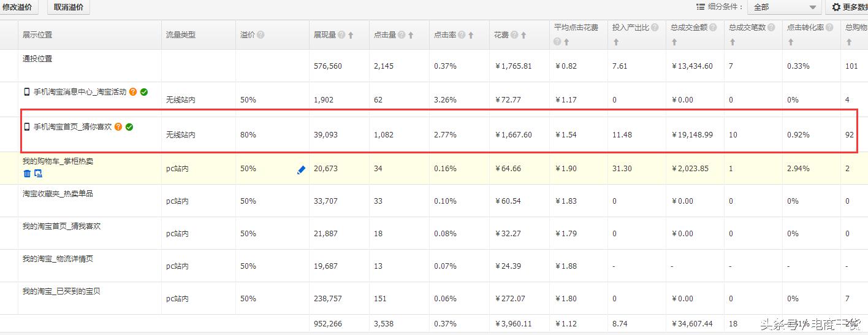The image size is (868, 335).
Task: Show help tooltip for 溢价 column
Action: [x=261, y=35]
